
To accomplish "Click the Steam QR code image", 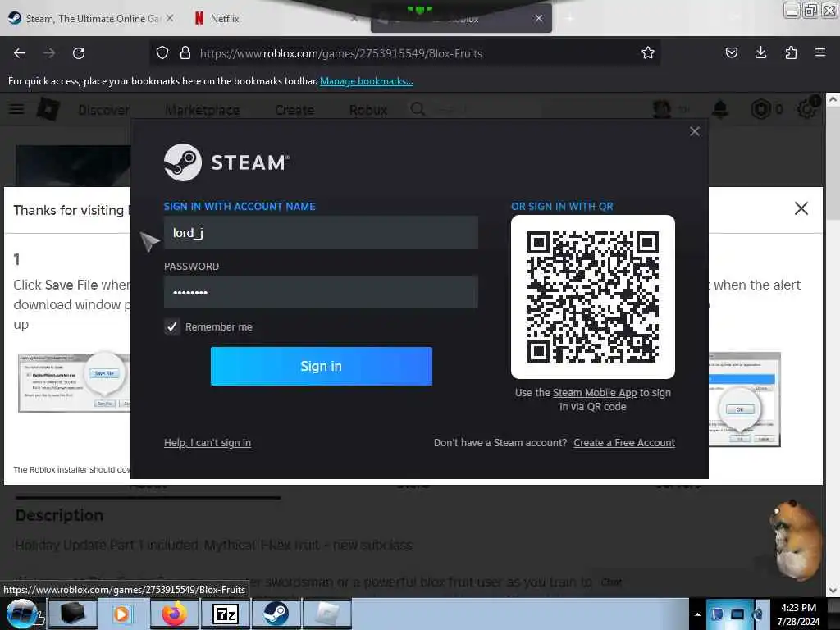I will [x=592, y=297].
